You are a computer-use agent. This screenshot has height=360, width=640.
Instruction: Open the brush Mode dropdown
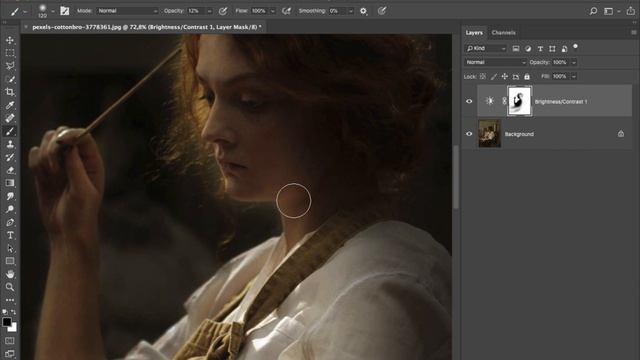pos(127,11)
